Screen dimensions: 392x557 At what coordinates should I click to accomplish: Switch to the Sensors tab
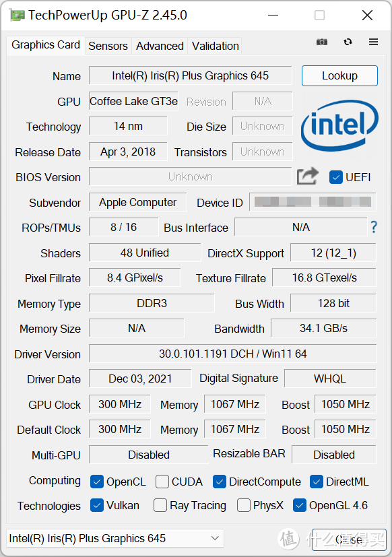pos(108,46)
